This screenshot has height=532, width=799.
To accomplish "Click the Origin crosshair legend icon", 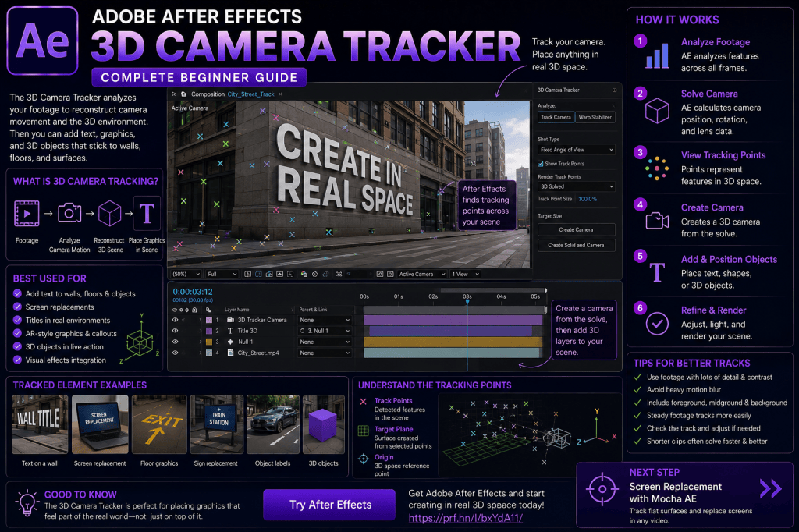I will click(x=364, y=459).
